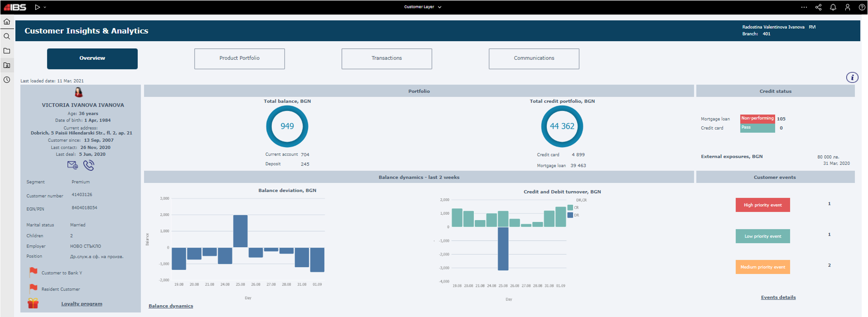Open the Home icon in sidebar
The image size is (868, 317).
point(7,22)
